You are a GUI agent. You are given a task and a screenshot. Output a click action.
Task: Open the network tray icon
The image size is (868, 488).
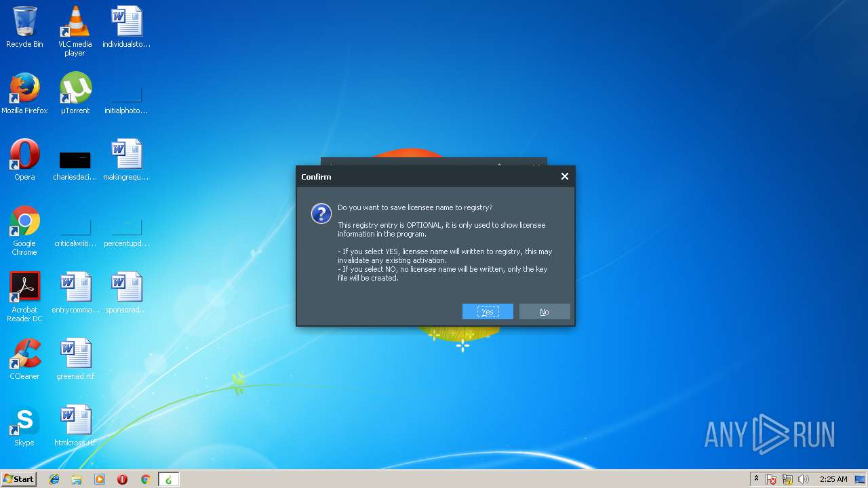coord(787,479)
